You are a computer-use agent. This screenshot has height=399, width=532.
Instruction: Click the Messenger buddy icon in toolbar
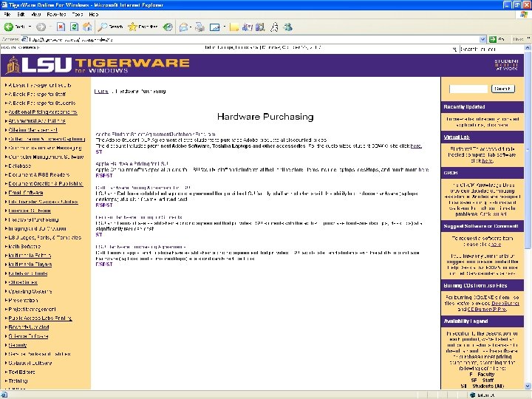288,27
